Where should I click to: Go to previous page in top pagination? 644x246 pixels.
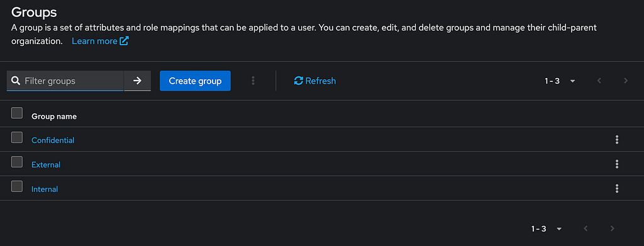(599, 81)
